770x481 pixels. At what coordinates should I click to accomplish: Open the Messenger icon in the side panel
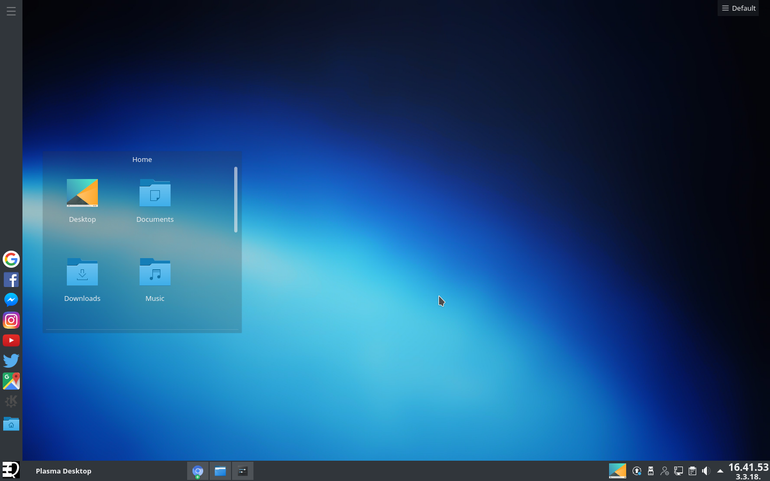tap(11, 300)
